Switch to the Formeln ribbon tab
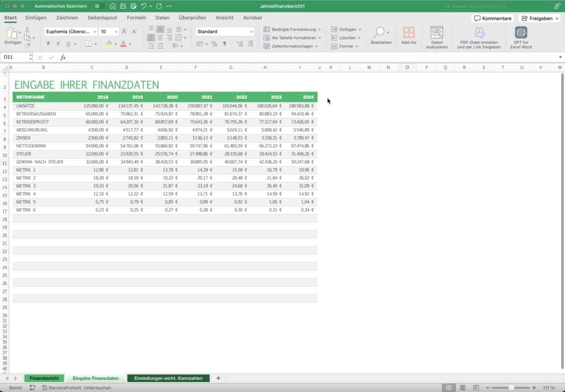Viewport: 565px width, 392px height. point(136,18)
